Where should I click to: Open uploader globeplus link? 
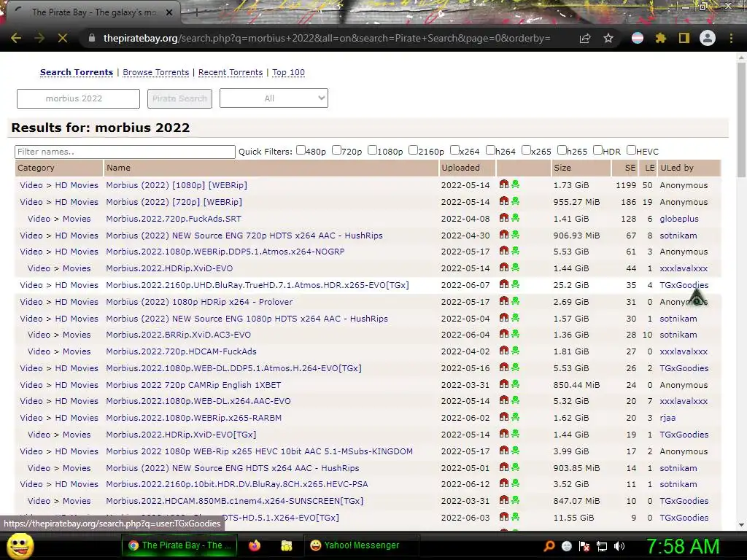(679, 219)
